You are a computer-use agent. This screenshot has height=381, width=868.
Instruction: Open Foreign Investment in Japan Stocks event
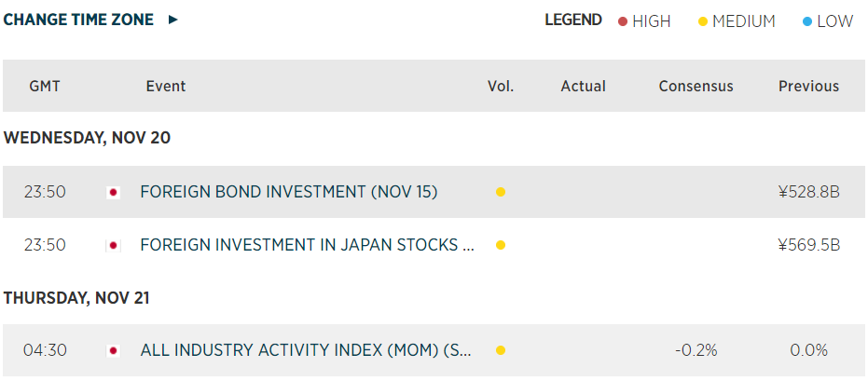tap(299, 246)
